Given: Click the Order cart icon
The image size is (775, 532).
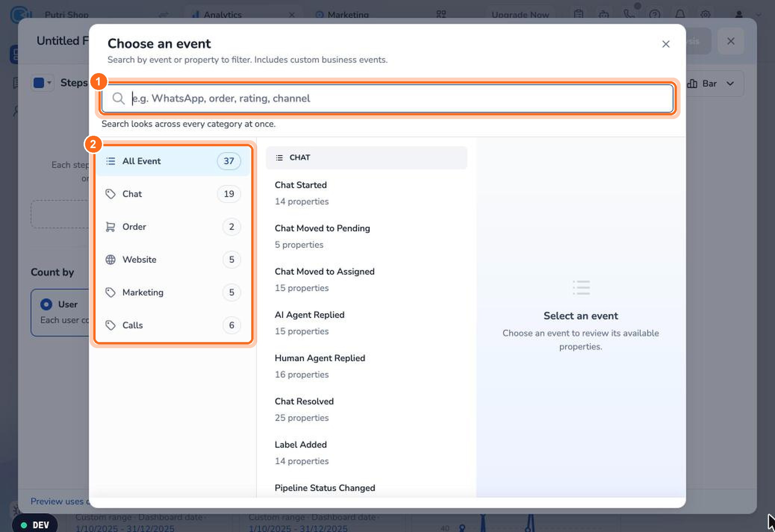Looking at the screenshot, I should pyautogui.click(x=110, y=227).
